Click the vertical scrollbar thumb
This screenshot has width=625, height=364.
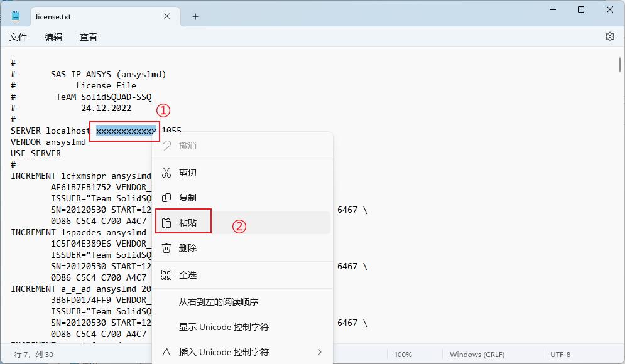(620, 65)
